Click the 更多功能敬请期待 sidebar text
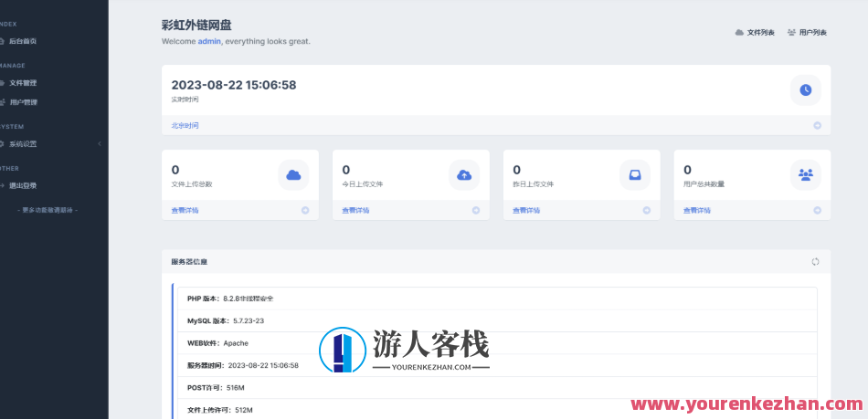868x419 pixels. pyautogui.click(x=47, y=211)
